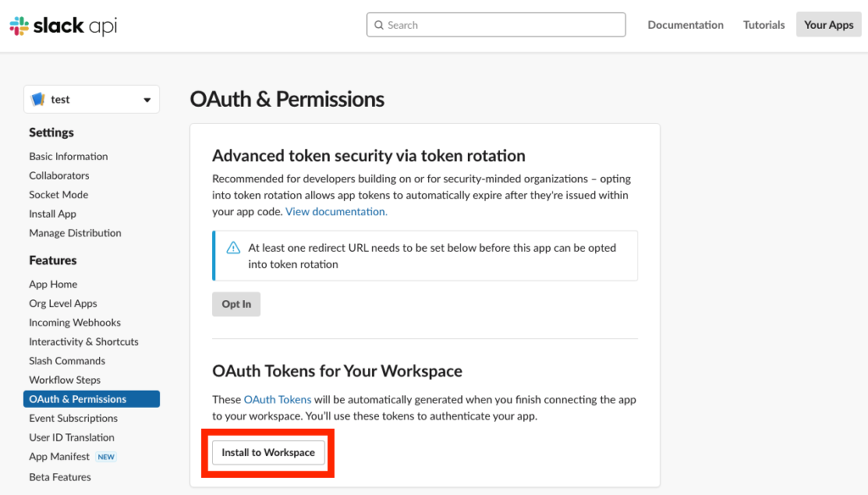868x495 pixels.
Task: Follow the View documentation link
Action: click(x=337, y=212)
